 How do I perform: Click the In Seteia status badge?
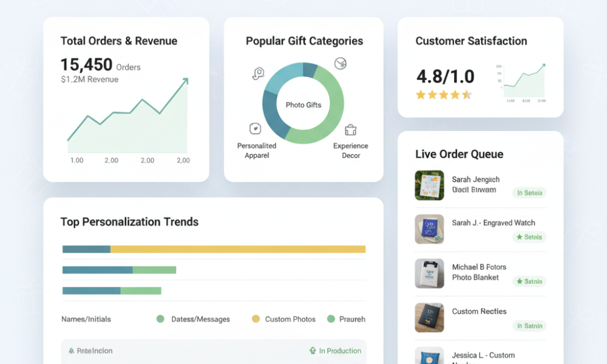coord(529,193)
